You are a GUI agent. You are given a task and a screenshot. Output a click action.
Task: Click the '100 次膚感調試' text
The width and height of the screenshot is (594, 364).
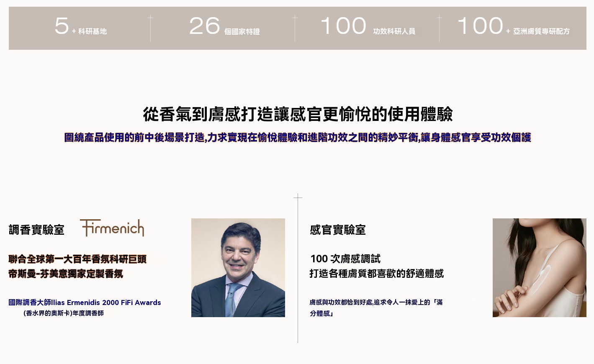tap(345, 259)
